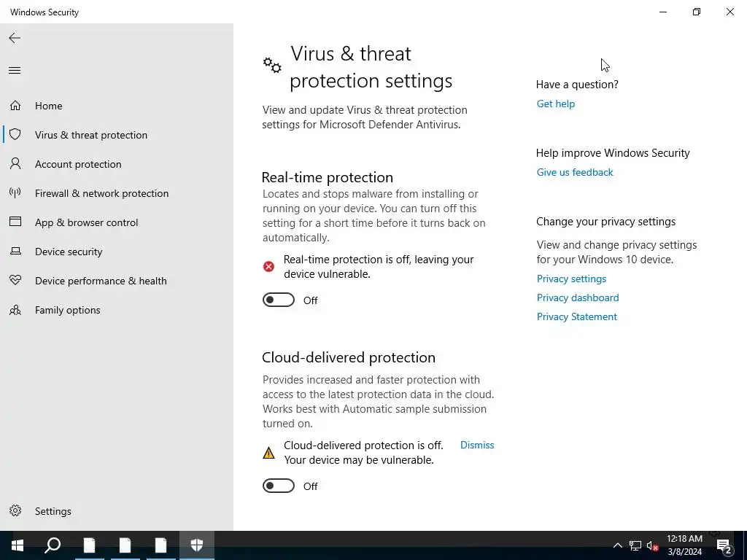Click the Home house icon in the sidebar
The height and width of the screenshot is (560, 747).
point(15,105)
